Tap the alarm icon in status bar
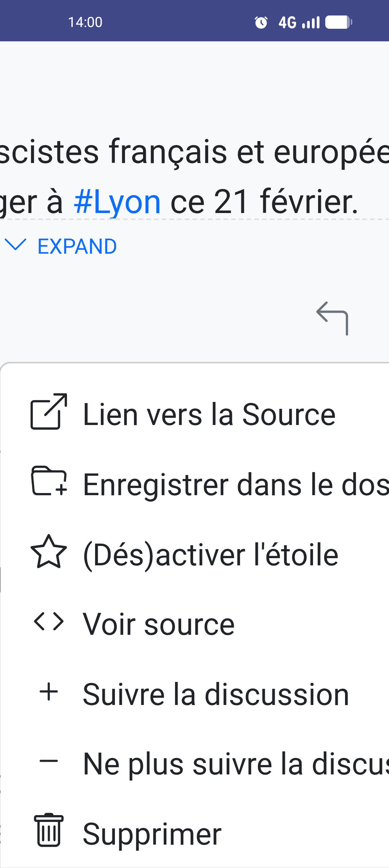The image size is (389, 868). tap(261, 22)
